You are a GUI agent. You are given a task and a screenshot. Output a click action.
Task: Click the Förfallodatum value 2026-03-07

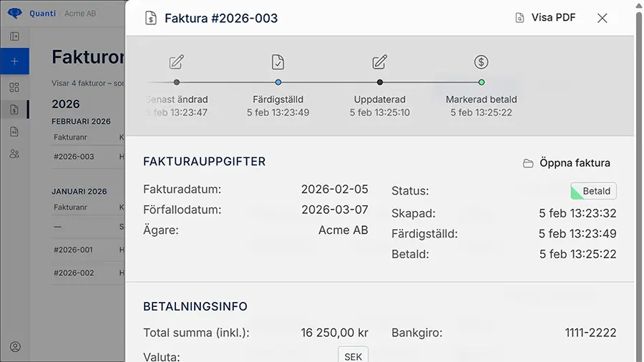point(335,210)
